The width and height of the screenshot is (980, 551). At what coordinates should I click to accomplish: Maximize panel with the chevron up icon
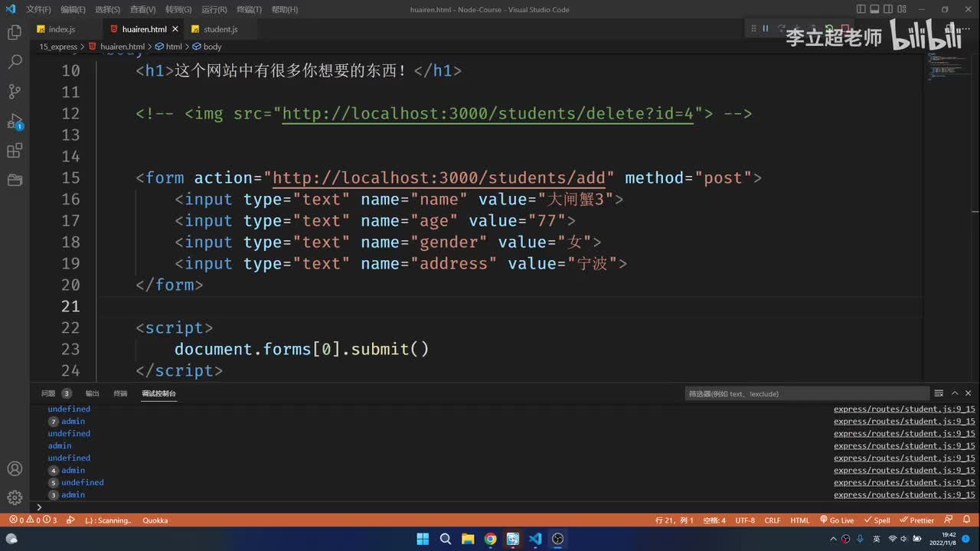pos(954,393)
